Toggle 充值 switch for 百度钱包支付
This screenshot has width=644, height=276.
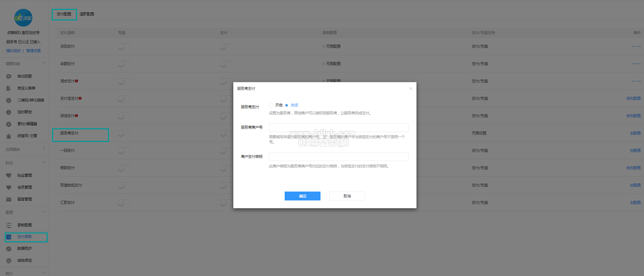[x=124, y=185]
